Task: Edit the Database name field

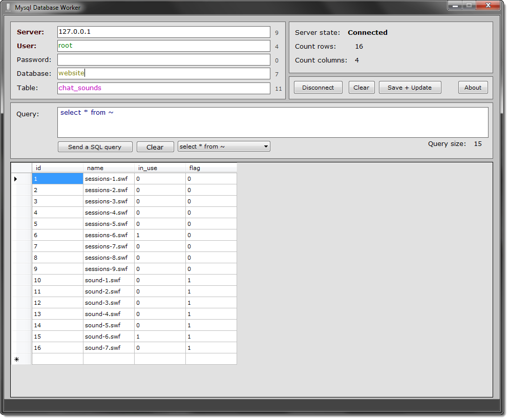Action: (163, 74)
